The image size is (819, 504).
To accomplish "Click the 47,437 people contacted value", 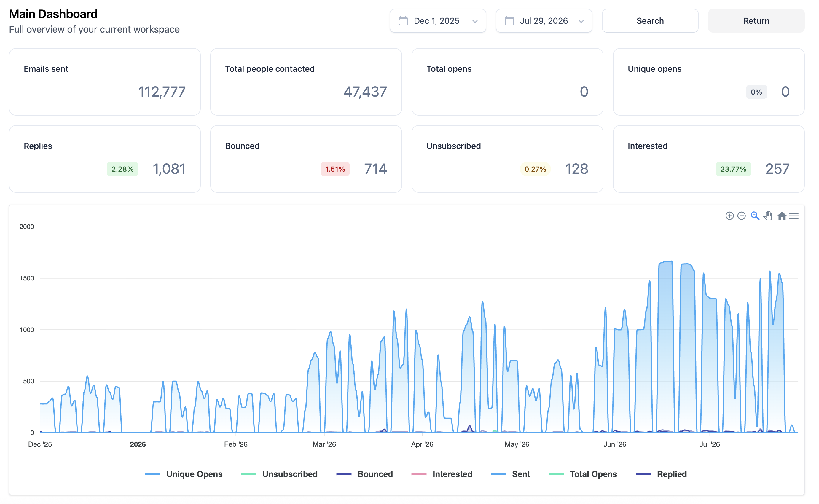I will pos(365,92).
